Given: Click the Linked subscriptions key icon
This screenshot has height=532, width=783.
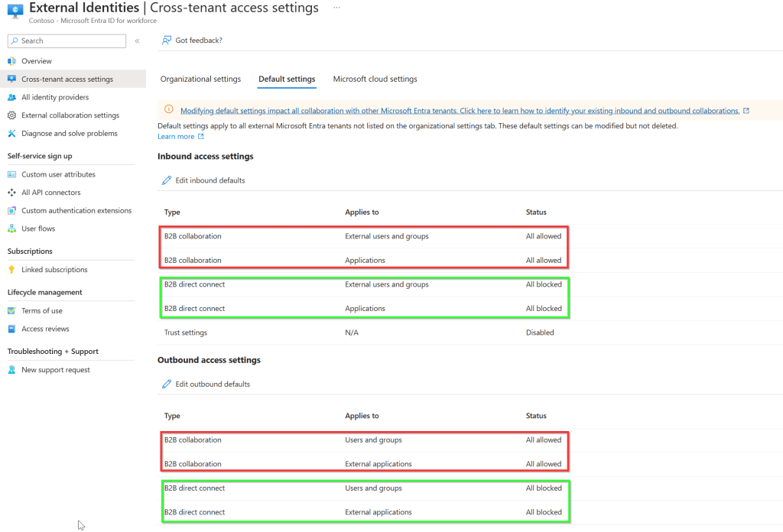Looking at the screenshot, I should 11,270.
